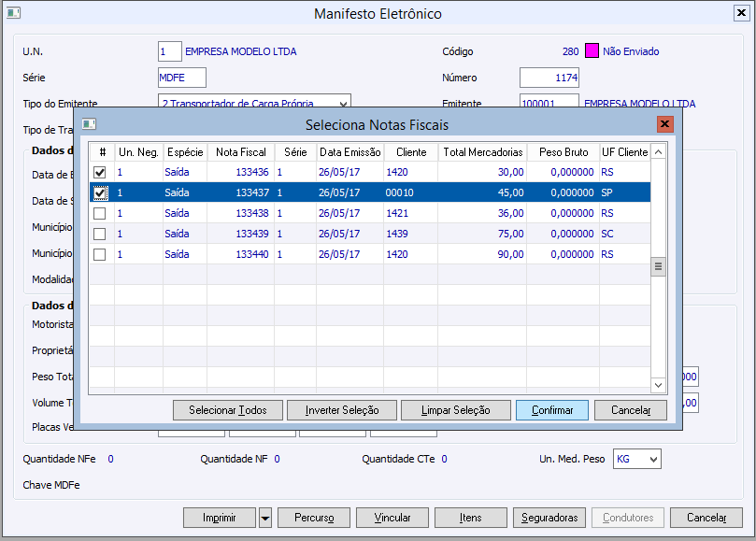Uncheck the checkbox for nota 133436
This screenshot has width=756, height=541.
tap(100, 173)
